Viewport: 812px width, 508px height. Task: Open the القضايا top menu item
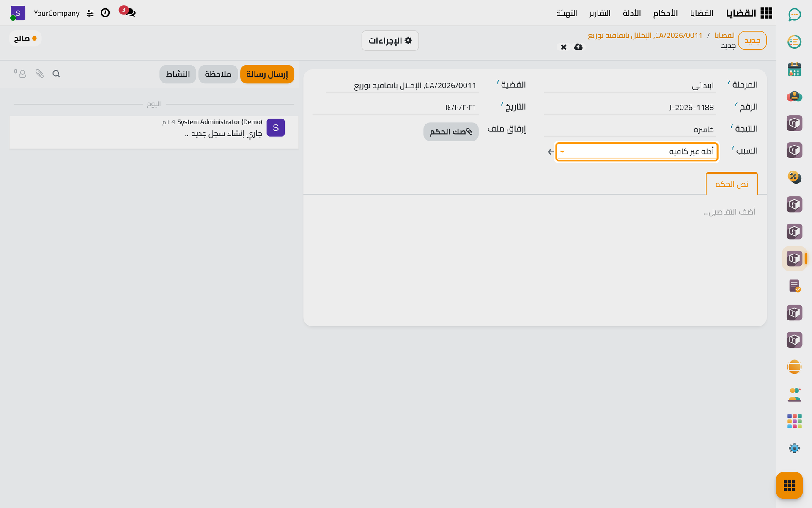pos(702,13)
